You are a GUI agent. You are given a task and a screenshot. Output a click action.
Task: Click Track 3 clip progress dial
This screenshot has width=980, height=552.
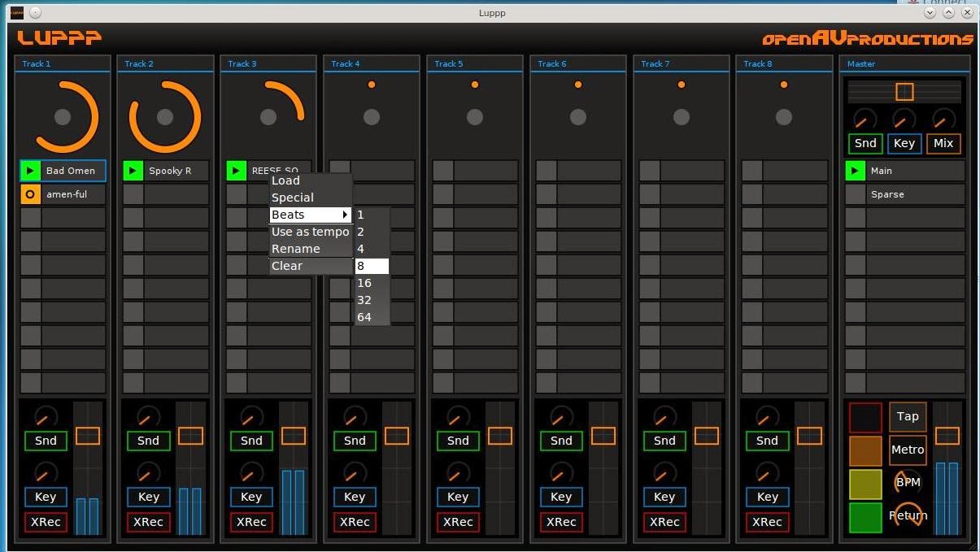pyautogui.click(x=268, y=117)
